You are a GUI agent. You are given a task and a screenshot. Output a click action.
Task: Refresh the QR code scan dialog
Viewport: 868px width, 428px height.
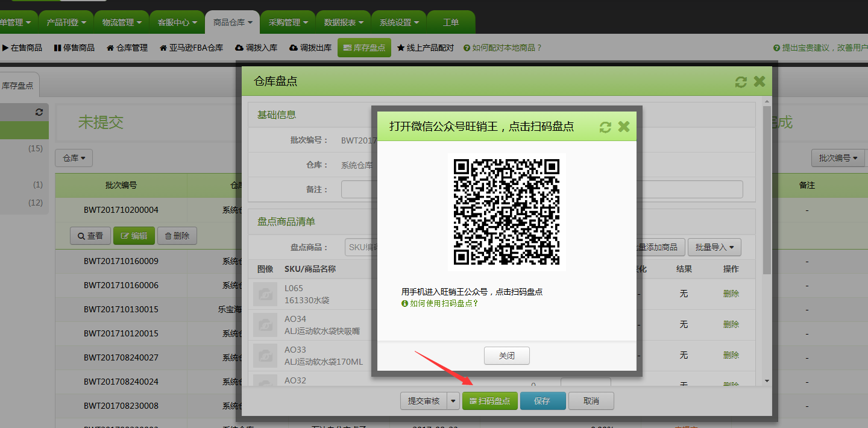click(605, 127)
